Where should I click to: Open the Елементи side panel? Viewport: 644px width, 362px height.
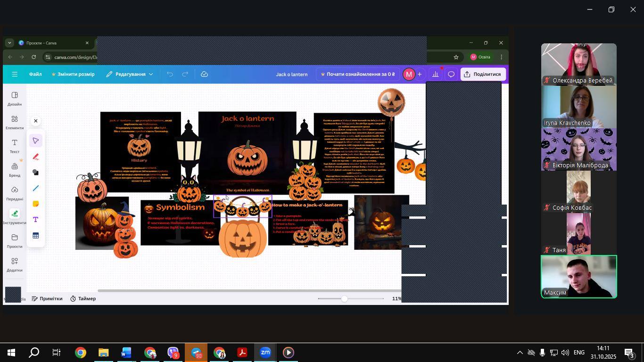(x=15, y=123)
